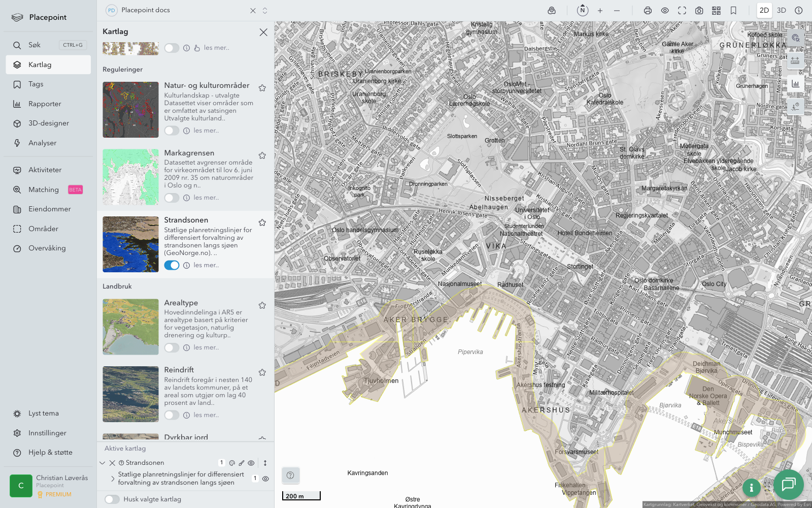This screenshot has height=508, width=812.
Task: Open the measure distance ruler tool
Action: click(795, 60)
